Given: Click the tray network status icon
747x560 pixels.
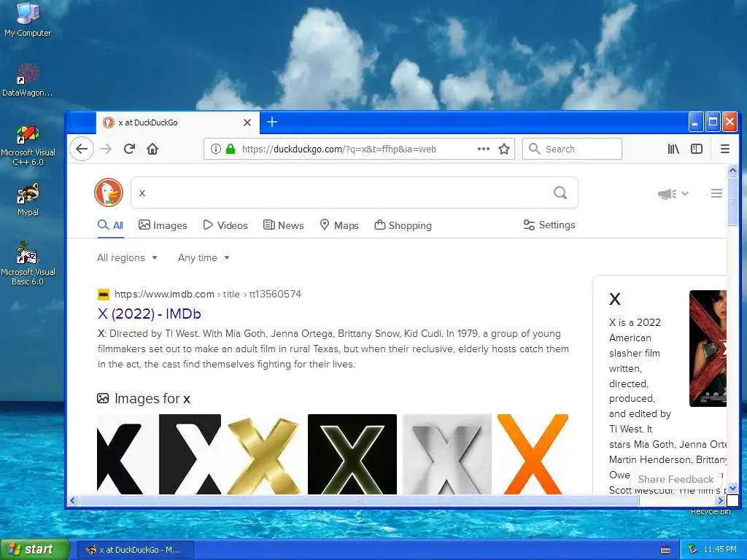Looking at the screenshot, I should 693,550.
